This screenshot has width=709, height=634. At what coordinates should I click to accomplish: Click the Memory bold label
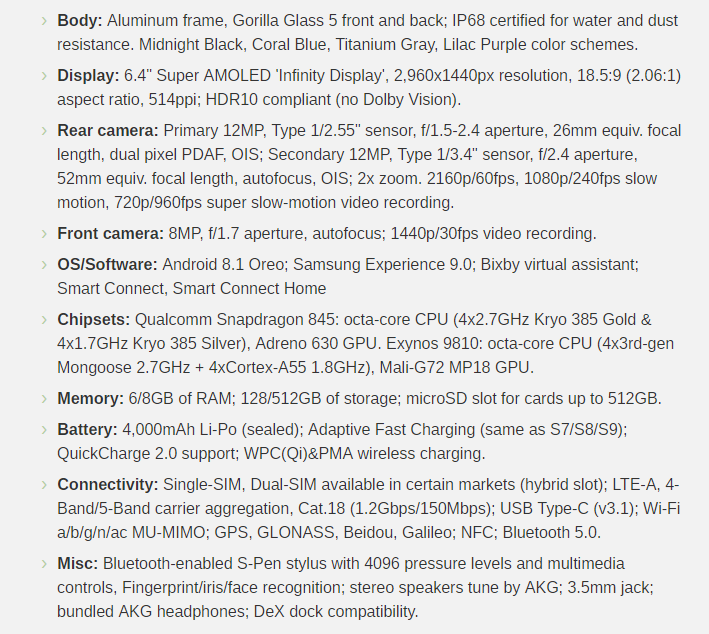click(x=90, y=399)
